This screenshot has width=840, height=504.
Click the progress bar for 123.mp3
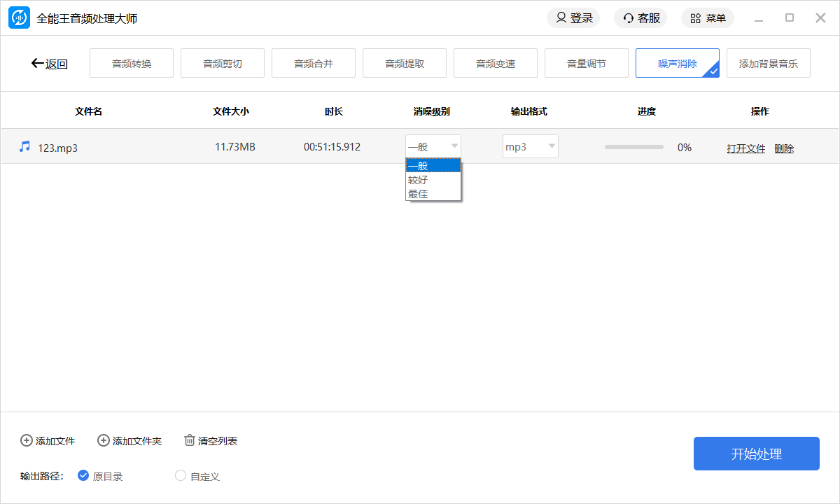coord(634,147)
